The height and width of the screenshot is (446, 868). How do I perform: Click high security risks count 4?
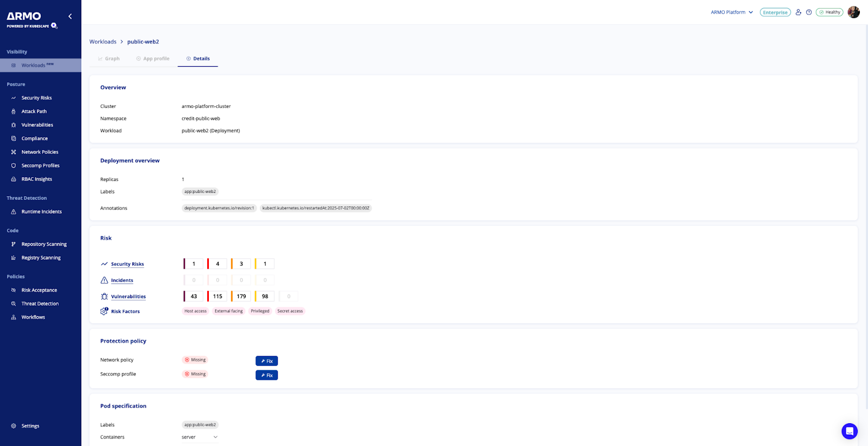[218, 264]
